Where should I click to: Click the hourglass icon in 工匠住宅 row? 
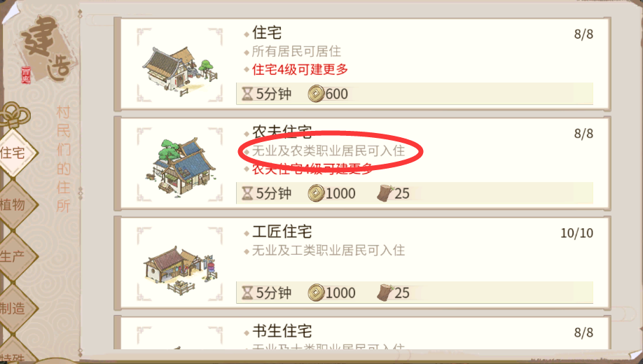point(247,293)
